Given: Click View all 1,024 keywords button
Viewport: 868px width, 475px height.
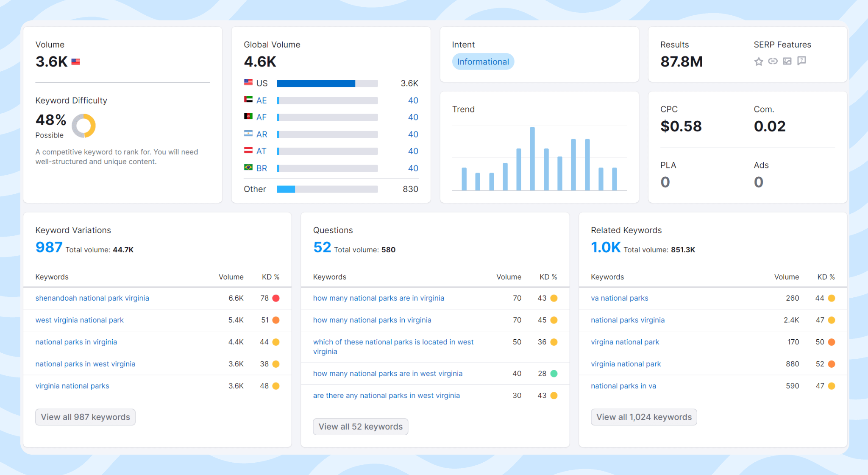Looking at the screenshot, I should (x=644, y=417).
